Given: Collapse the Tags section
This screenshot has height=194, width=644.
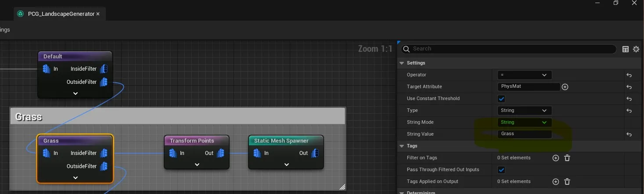Looking at the screenshot, I should (x=401, y=146).
